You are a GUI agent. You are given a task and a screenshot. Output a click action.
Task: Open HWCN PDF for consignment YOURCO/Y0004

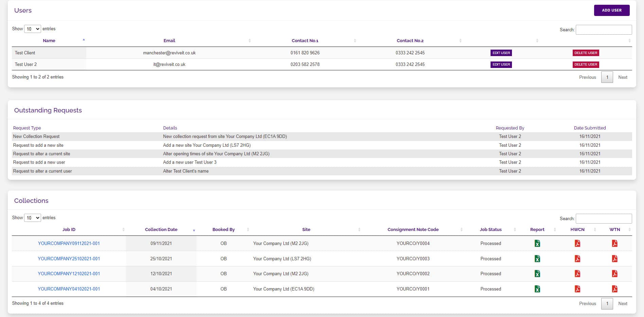577,243
